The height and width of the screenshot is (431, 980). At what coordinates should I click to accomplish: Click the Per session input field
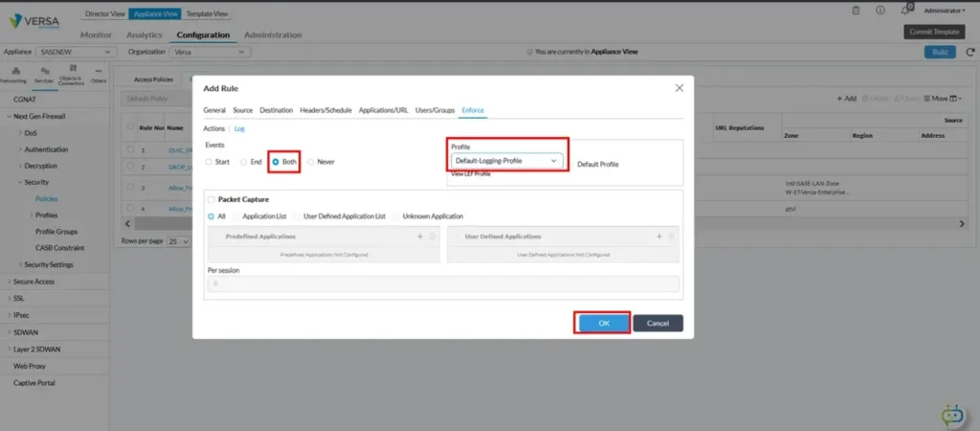tap(443, 284)
